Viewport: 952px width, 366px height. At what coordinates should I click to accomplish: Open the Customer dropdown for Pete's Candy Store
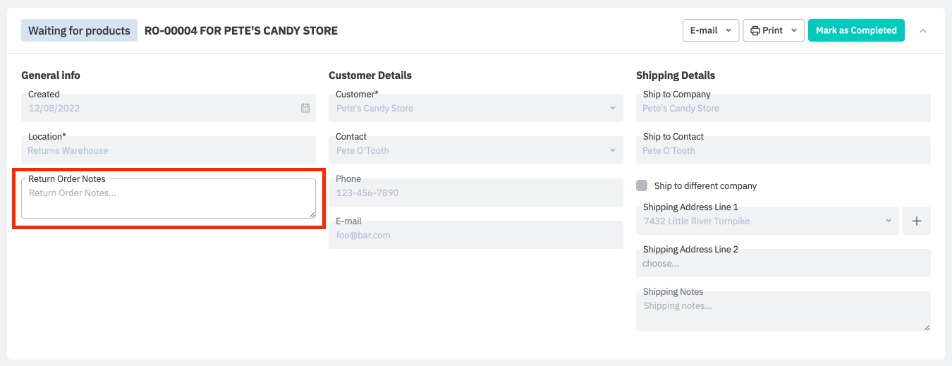tap(613, 108)
